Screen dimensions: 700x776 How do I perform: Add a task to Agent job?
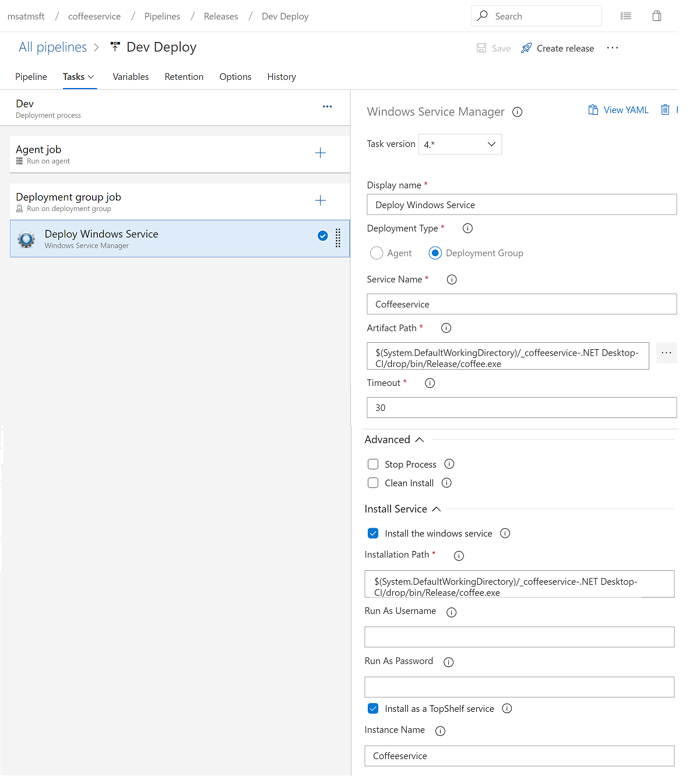point(320,153)
